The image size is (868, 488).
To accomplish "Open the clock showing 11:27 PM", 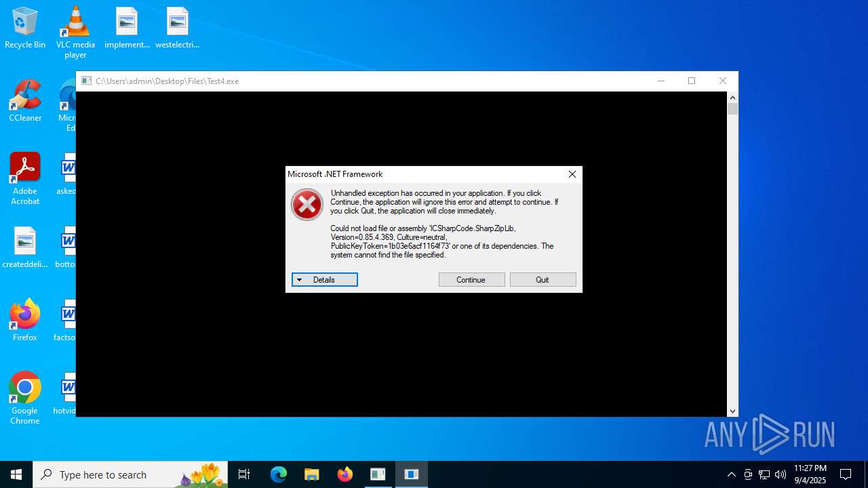I will (810, 474).
